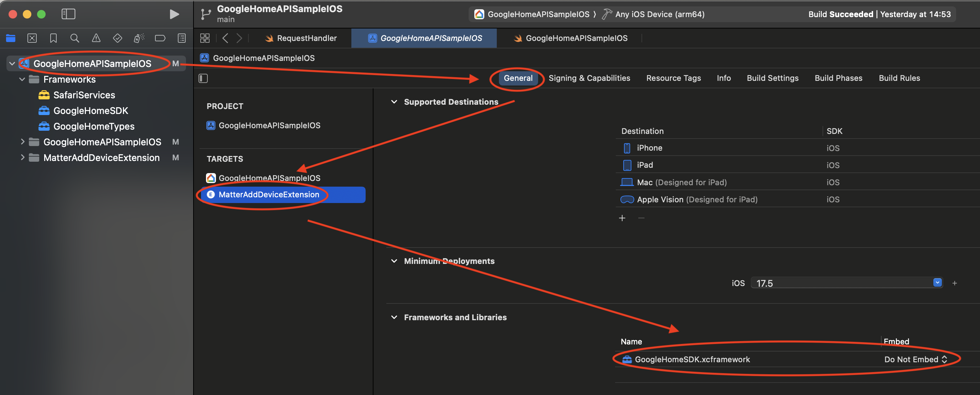Open the Bookmark navigator icon
Image resolution: width=980 pixels, height=395 pixels.
pyautogui.click(x=53, y=38)
